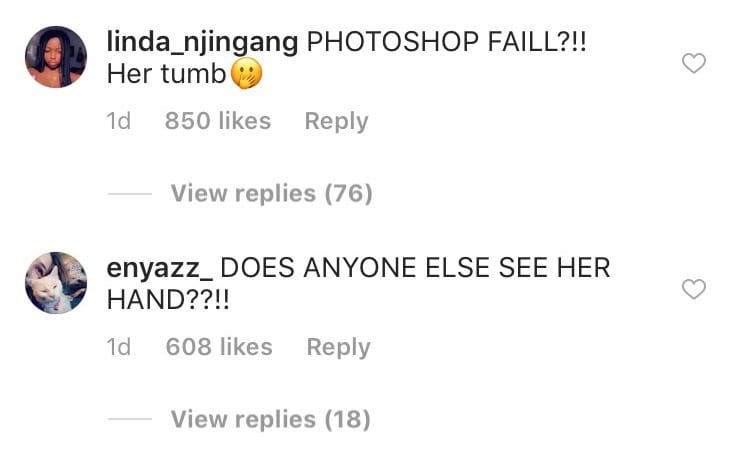Show who gave the 850 likes
Viewport: 750px width, 467px height.
(x=218, y=121)
